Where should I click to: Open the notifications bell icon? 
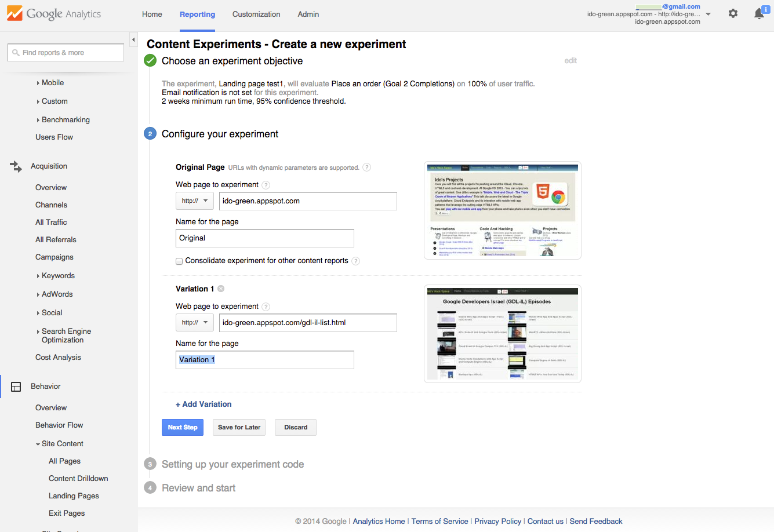pos(759,14)
